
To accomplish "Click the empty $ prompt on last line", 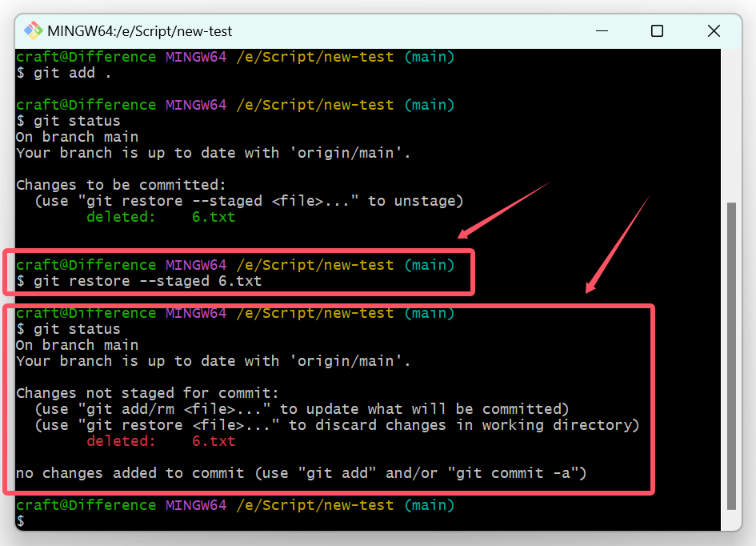I will [21, 521].
